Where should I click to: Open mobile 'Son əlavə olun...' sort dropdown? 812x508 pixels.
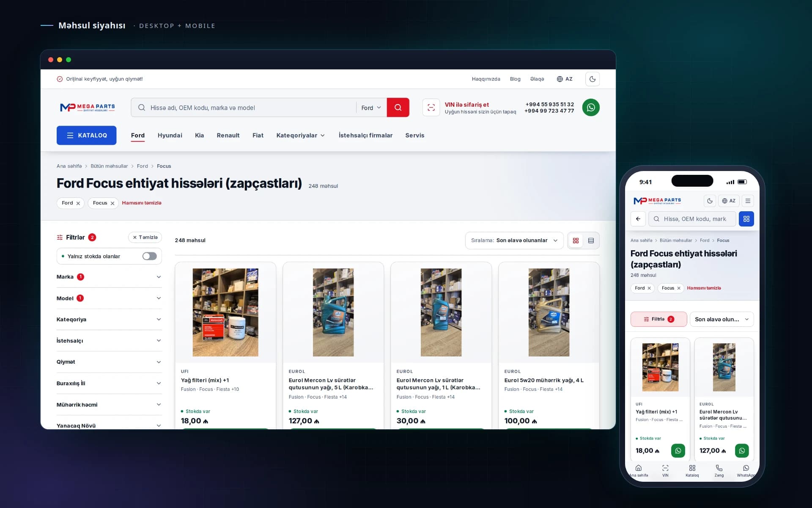tap(721, 319)
